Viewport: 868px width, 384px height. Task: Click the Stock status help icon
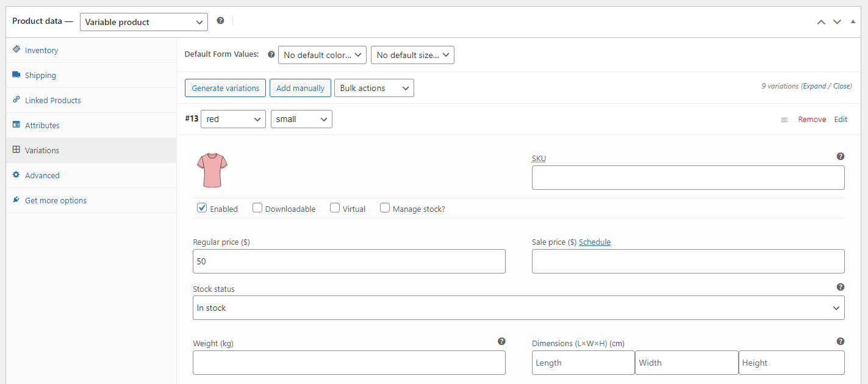click(x=841, y=287)
